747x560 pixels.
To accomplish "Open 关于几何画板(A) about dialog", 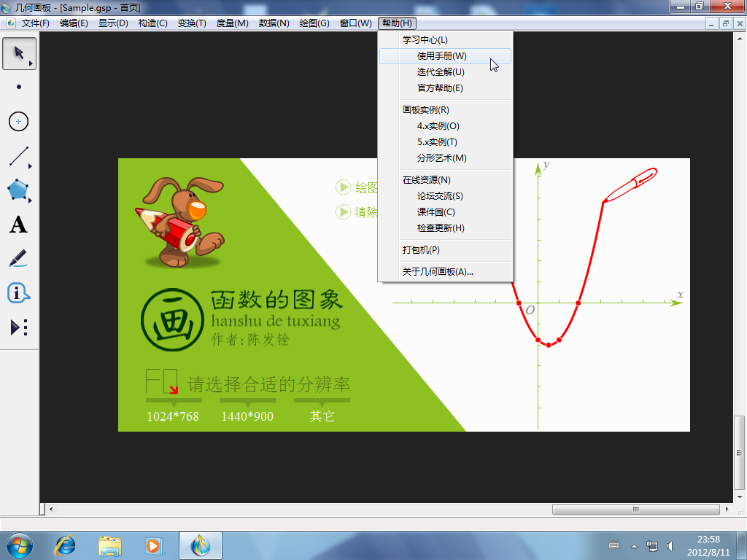I will point(438,272).
